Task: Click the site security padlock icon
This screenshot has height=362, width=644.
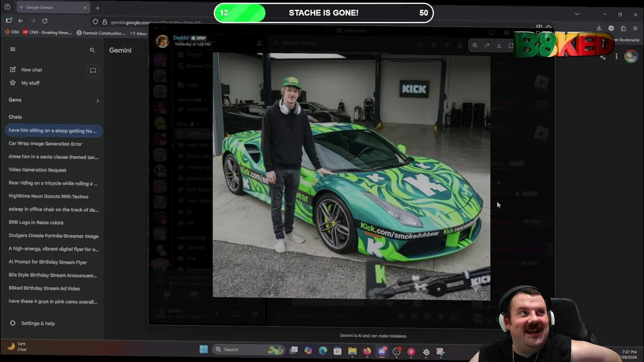Action: (105, 22)
